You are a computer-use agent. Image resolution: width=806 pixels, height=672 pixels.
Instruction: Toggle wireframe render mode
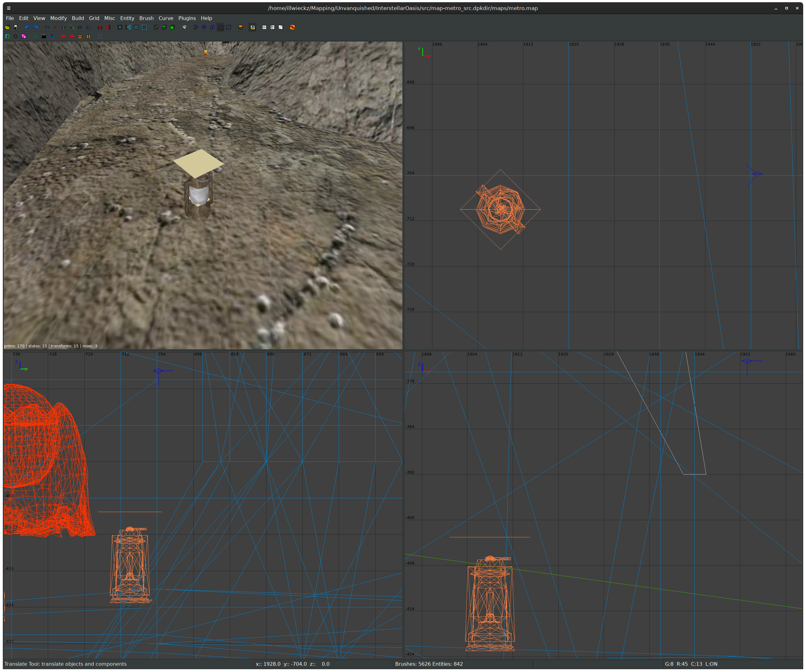point(156,27)
